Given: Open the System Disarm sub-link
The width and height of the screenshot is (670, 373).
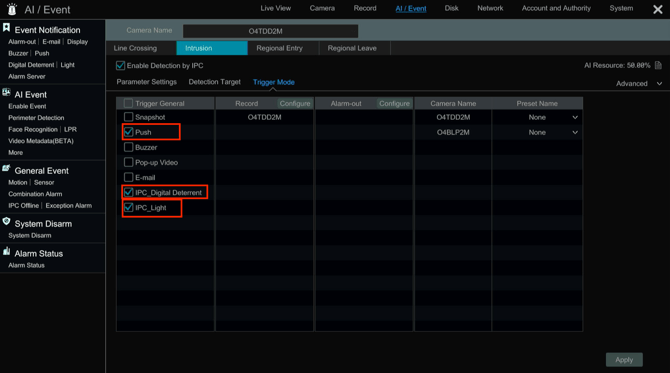Looking at the screenshot, I should pyautogui.click(x=29, y=235).
